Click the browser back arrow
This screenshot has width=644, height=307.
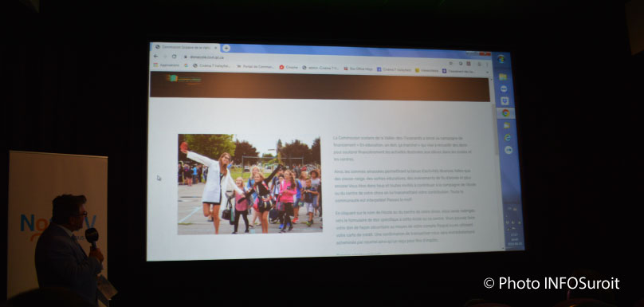click(155, 57)
